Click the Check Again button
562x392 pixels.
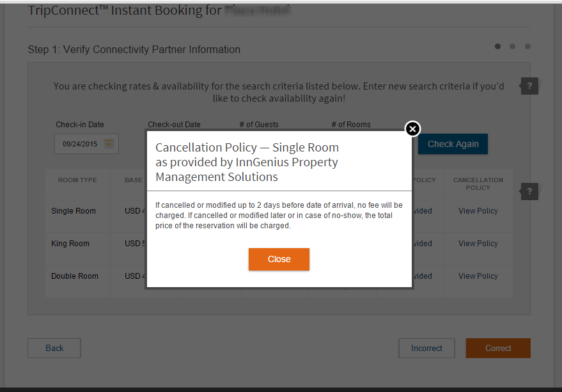click(x=453, y=144)
